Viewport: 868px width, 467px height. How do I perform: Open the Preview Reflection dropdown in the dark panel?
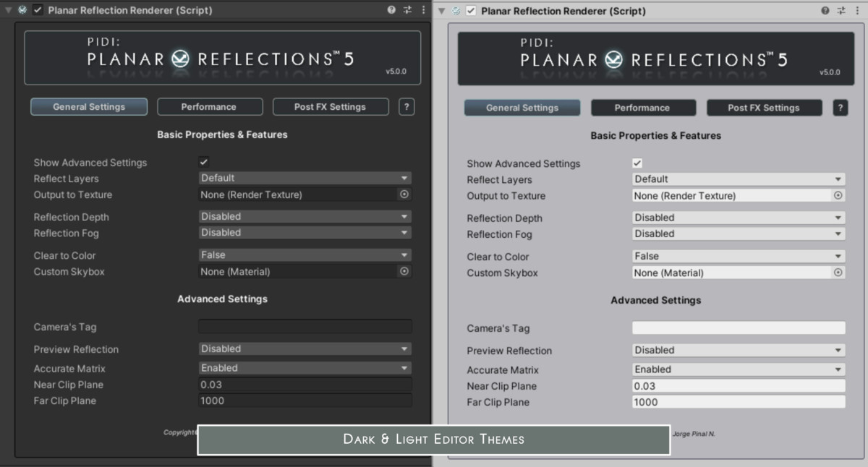tap(305, 348)
